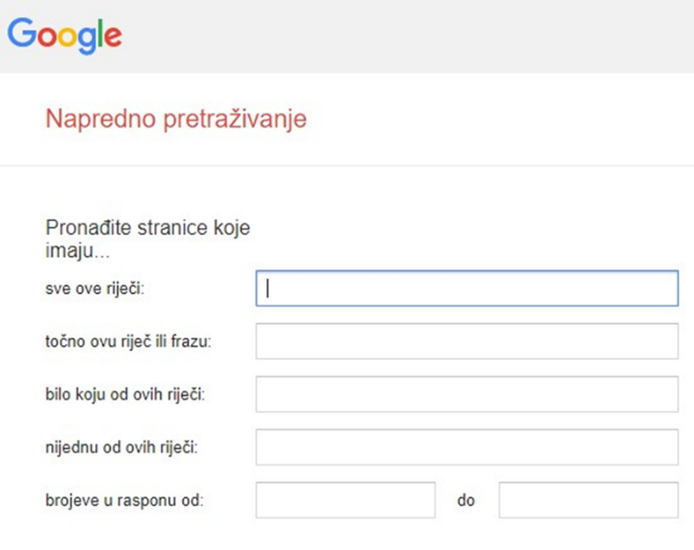
Task: Click the yellow letter o in Google logo
Action: (x=65, y=37)
